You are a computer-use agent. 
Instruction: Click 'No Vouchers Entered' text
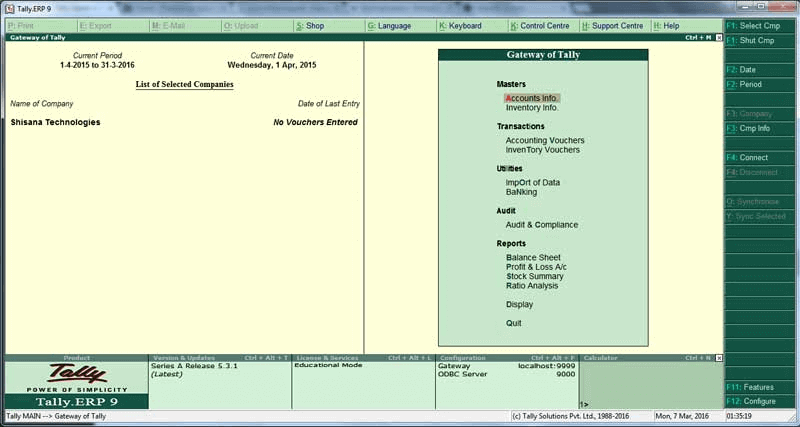pyautogui.click(x=315, y=122)
